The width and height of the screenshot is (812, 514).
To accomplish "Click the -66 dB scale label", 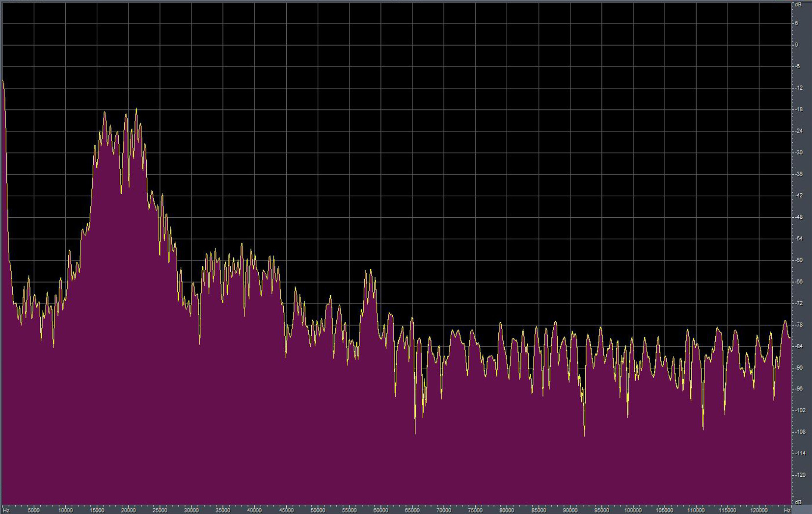I will click(x=798, y=282).
